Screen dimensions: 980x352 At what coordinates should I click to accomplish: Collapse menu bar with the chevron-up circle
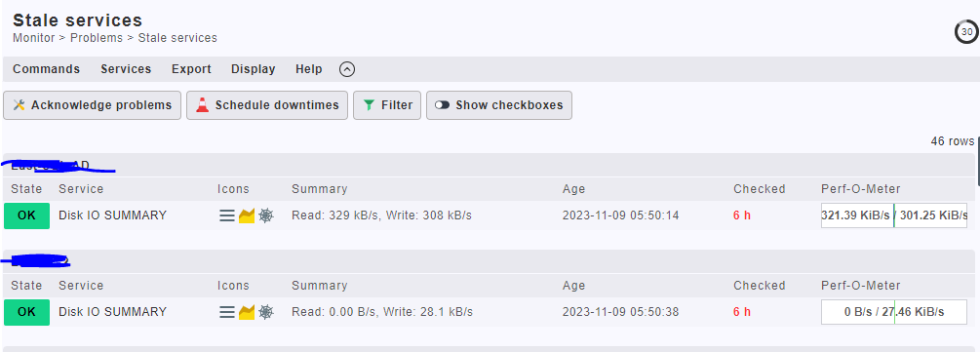click(347, 69)
